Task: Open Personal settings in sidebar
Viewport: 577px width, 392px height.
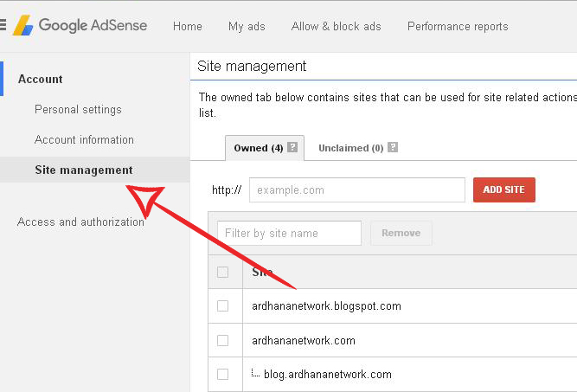Action: point(78,109)
